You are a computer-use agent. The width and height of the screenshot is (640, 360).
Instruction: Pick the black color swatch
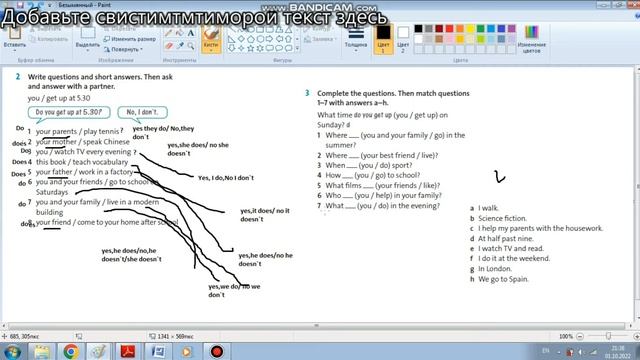coord(418,28)
